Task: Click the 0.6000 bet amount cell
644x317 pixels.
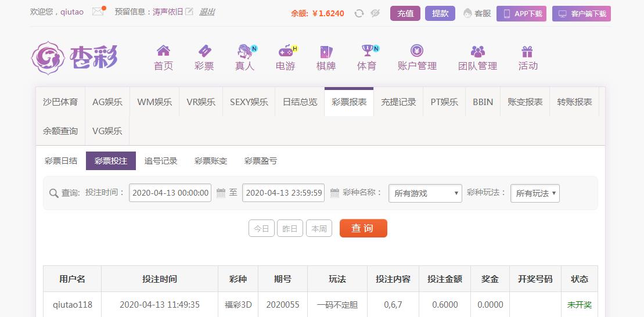Action: click(x=445, y=305)
